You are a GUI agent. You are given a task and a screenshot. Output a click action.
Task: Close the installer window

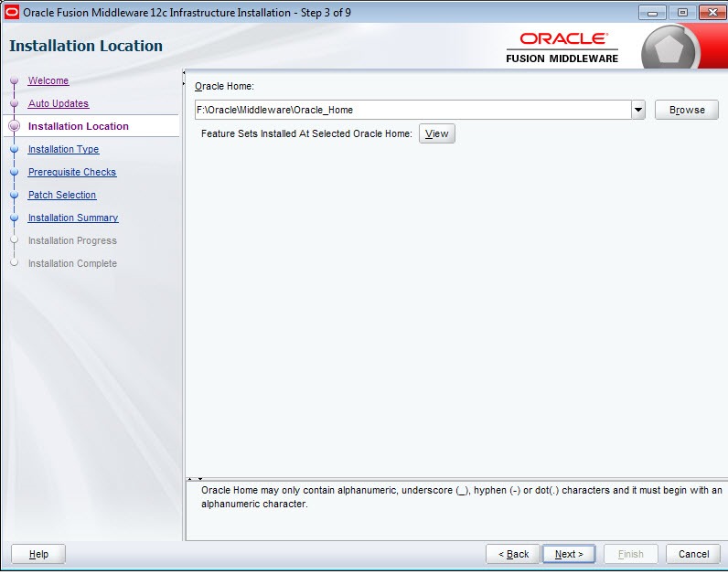click(x=712, y=13)
